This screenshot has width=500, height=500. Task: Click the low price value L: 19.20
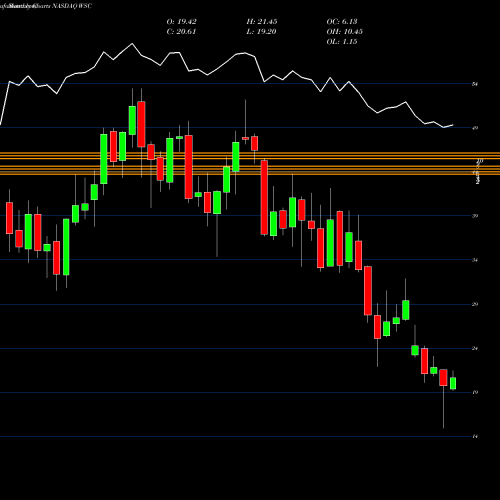click(x=262, y=32)
